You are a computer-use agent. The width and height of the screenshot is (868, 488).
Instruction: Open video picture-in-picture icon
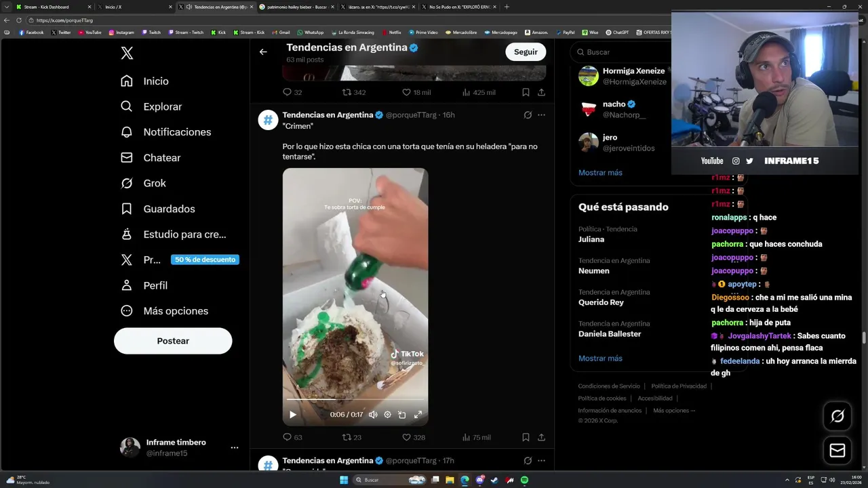point(402,415)
